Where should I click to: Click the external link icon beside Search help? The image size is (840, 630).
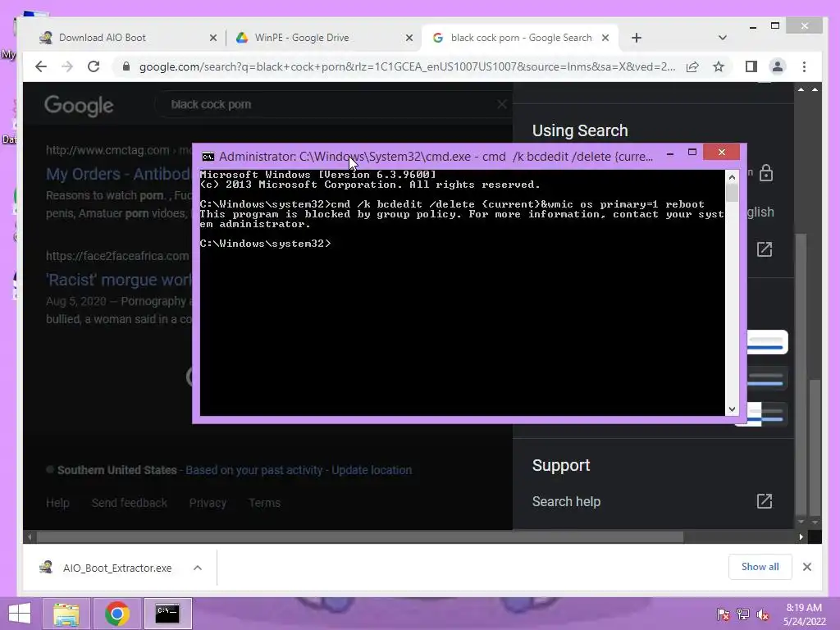pyautogui.click(x=765, y=501)
